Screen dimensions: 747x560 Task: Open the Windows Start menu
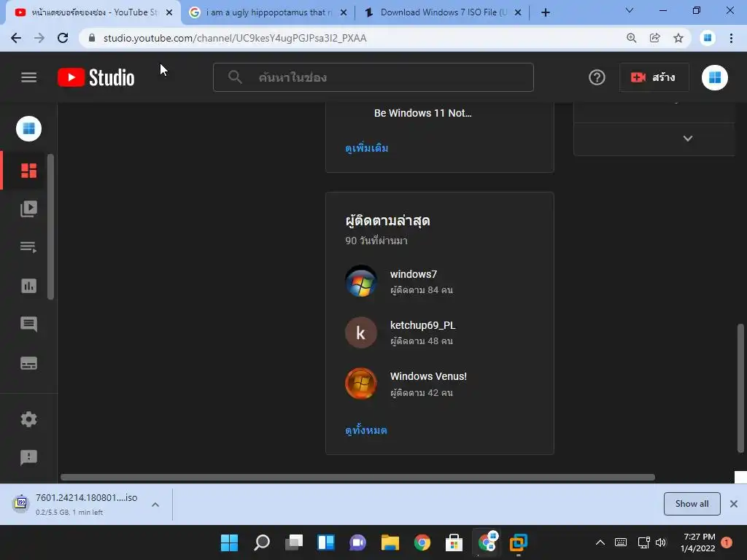(x=229, y=542)
